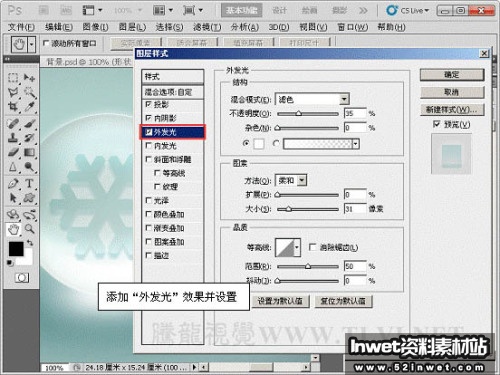Click the 确定 button
Image resolution: width=500 pixels, height=375 pixels.
click(452, 75)
